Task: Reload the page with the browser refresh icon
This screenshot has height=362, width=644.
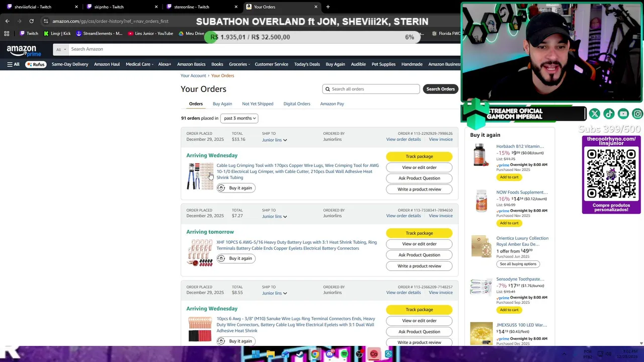Action: tap(31, 21)
